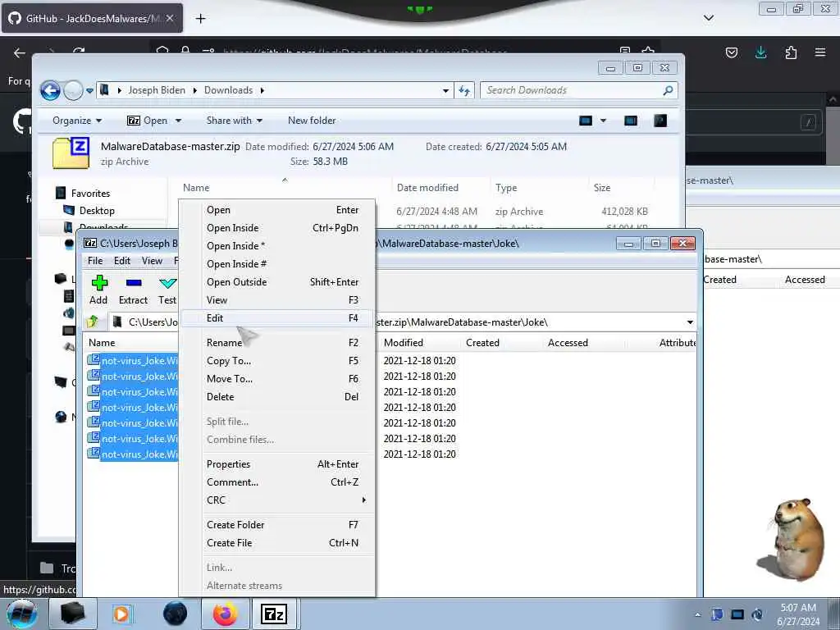The image size is (840, 630).
Task: Open a new Firefox tab
Action: 200,19
